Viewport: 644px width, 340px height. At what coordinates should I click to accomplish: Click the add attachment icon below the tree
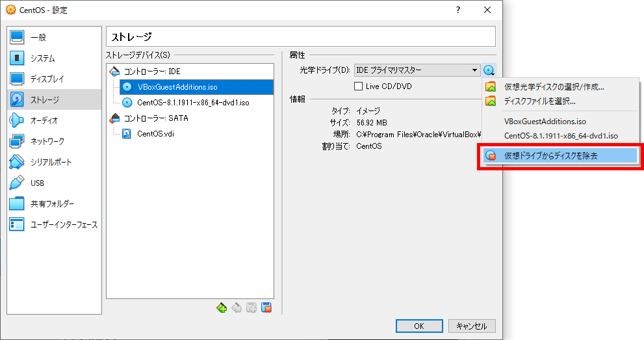(x=251, y=307)
